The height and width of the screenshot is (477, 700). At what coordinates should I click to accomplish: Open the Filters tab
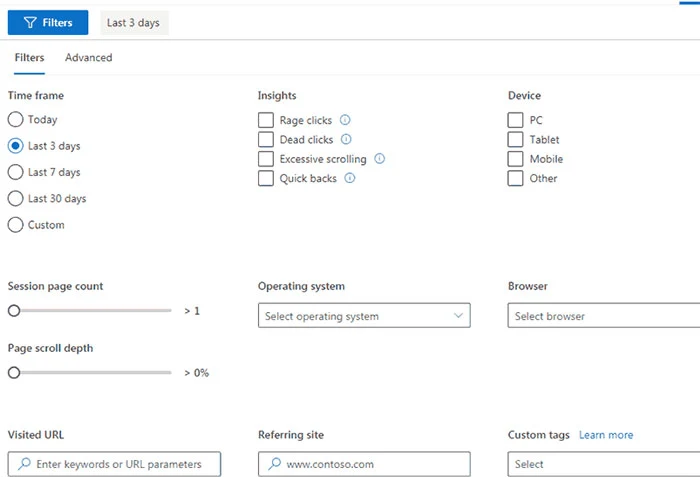29,58
